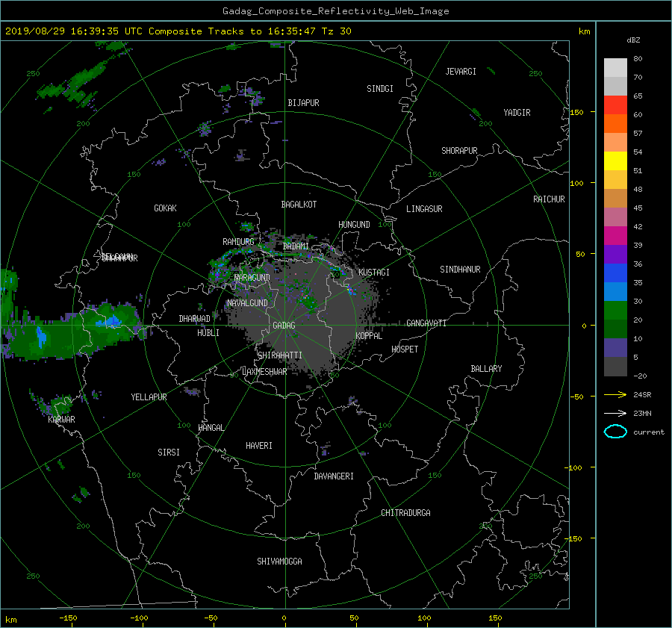Click the SINDHANUR city label

coord(460,270)
